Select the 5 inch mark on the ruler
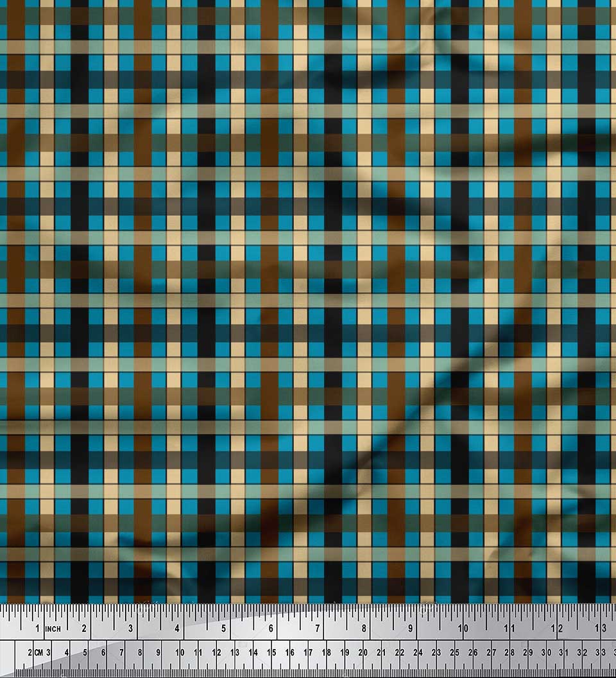The image size is (616, 678). pos(224,629)
